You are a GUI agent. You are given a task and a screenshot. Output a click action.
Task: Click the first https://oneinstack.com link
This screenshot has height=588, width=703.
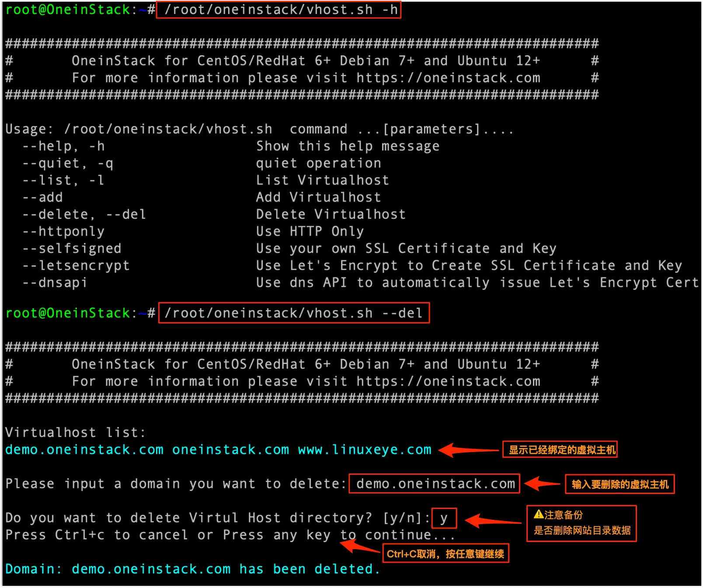[449, 78]
